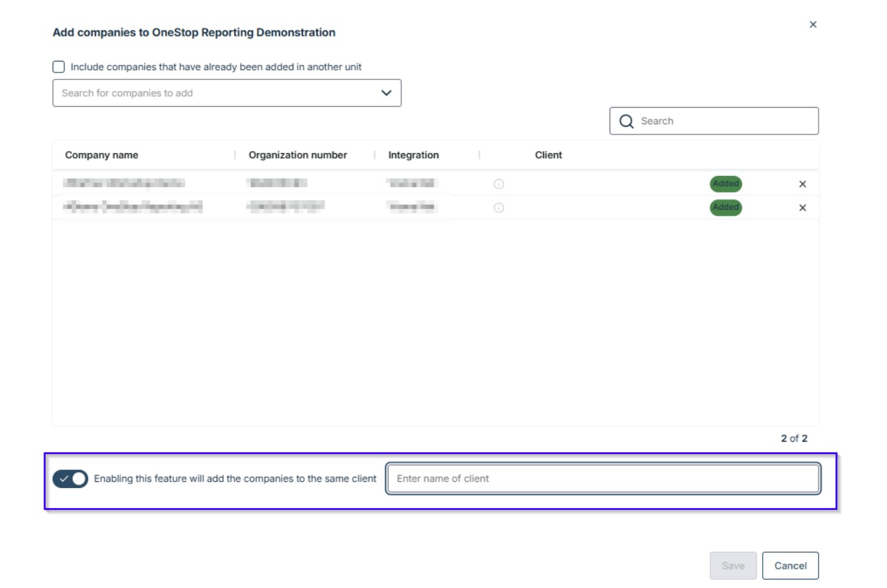Disable the same-client toggle switch

pyautogui.click(x=70, y=479)
